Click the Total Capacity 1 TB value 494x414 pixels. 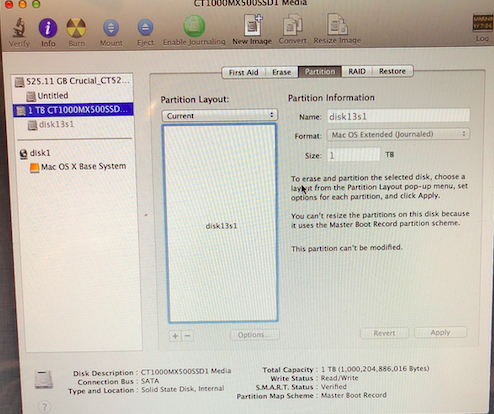[x=375, y=369]
